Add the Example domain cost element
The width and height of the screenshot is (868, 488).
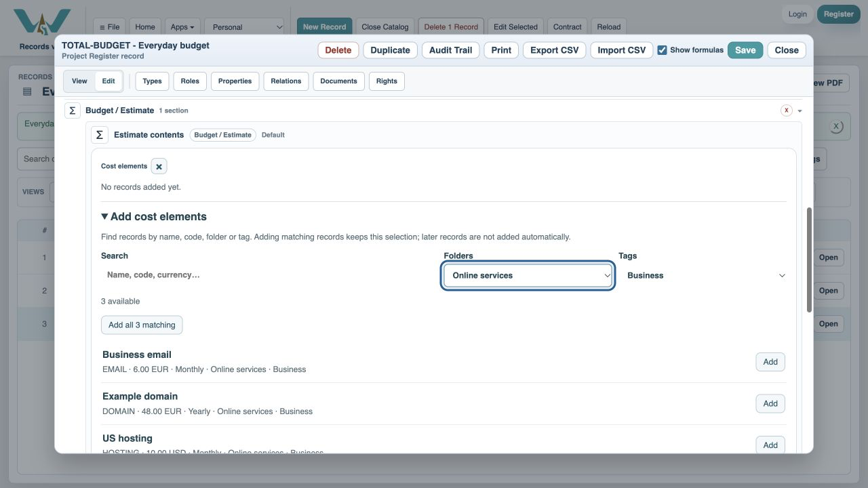[x=770, y=404]
